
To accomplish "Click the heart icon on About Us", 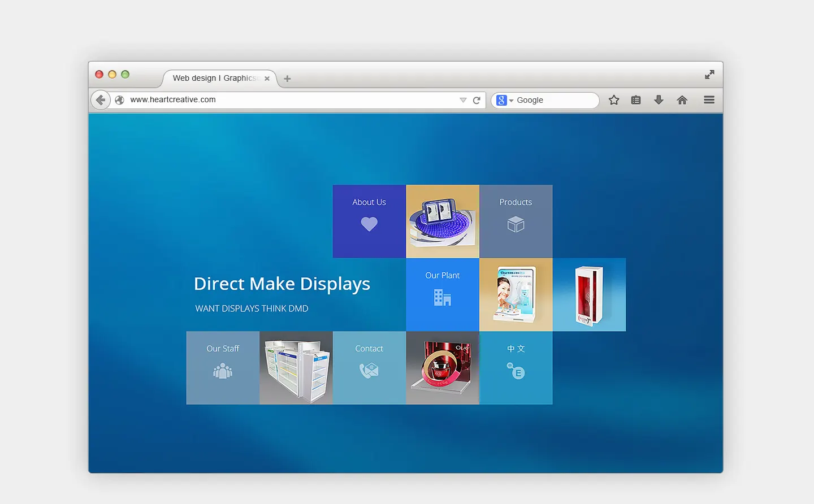I will (369, 224).
